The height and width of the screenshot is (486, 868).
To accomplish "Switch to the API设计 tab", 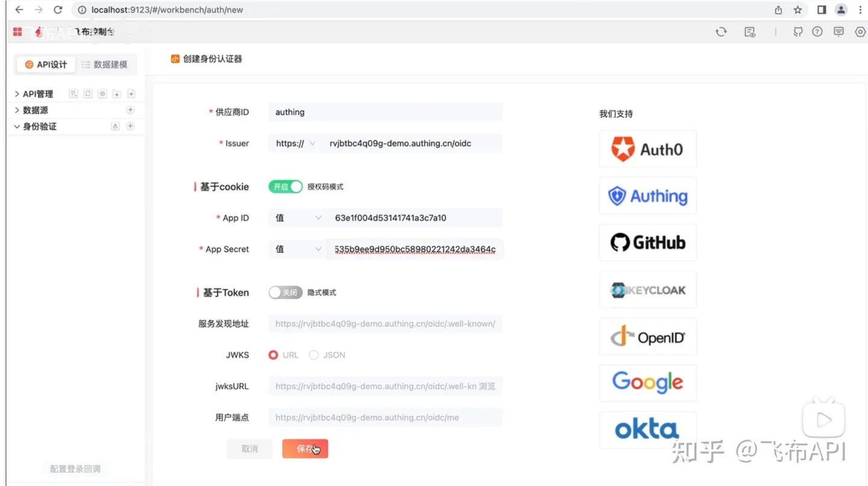I will [x=46, y=64].
